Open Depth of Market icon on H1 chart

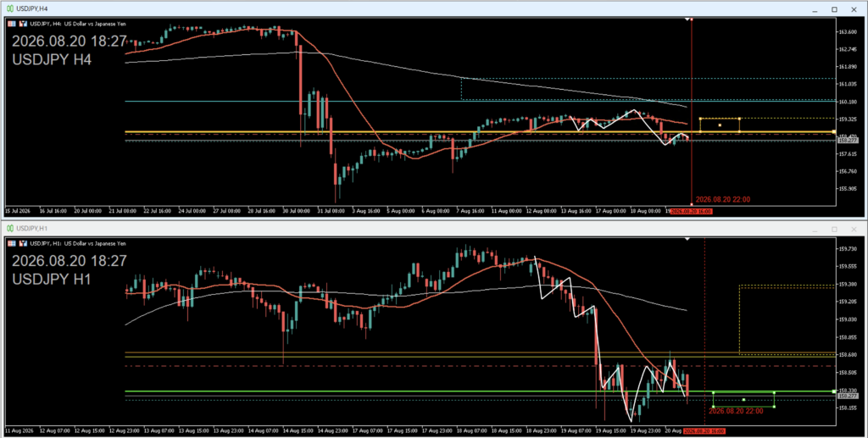pyautogui.click(x=23, y=243)
